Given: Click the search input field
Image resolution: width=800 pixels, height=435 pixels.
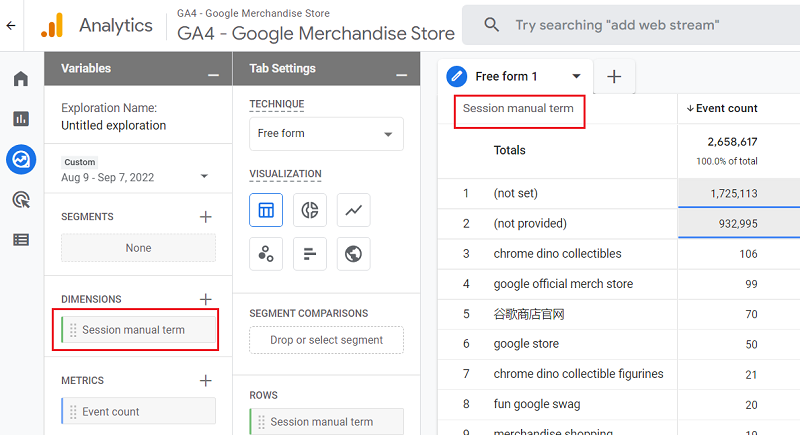Looking at the screenshot, I should (x=640, y=25).
